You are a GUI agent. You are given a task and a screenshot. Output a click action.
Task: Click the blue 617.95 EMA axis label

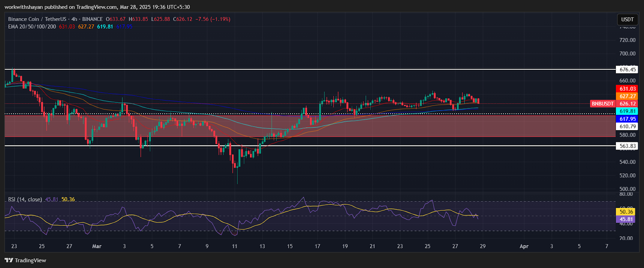coord(627,119)
